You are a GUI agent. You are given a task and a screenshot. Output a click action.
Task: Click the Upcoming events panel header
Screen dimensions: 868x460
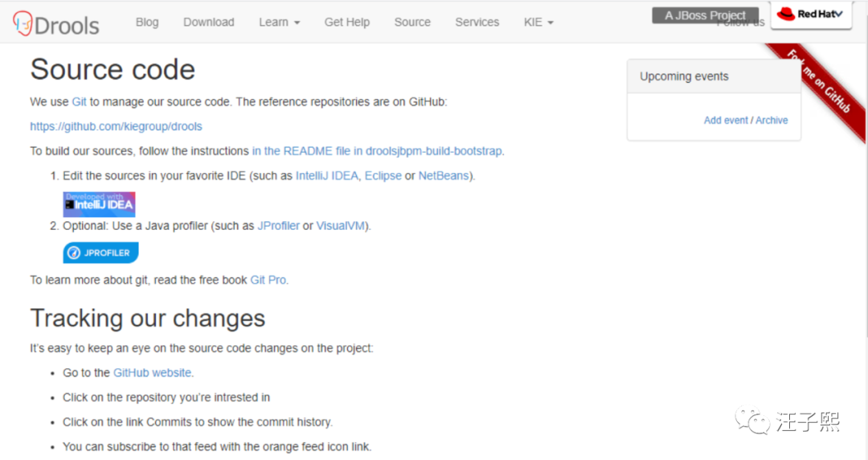pos(714,76)
